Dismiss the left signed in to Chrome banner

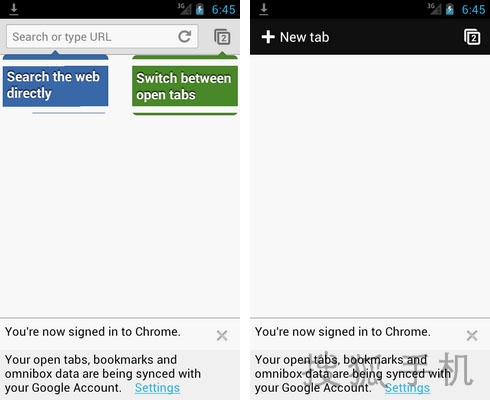(x=222, y=335)
